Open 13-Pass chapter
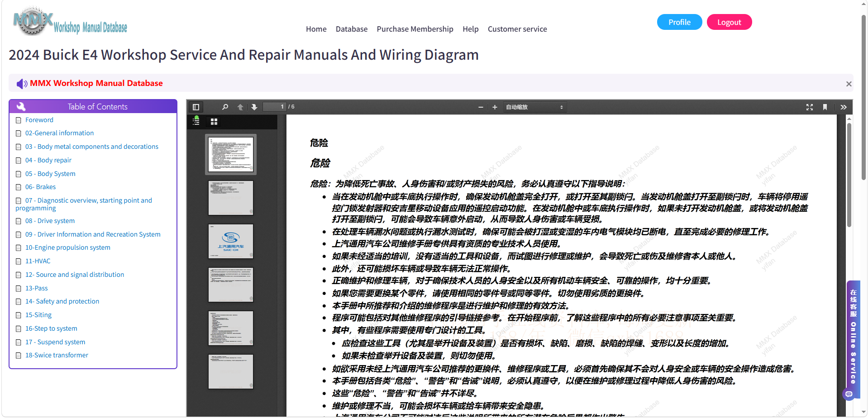The height and width of the screenshot is (418, 868). (37, 288)
